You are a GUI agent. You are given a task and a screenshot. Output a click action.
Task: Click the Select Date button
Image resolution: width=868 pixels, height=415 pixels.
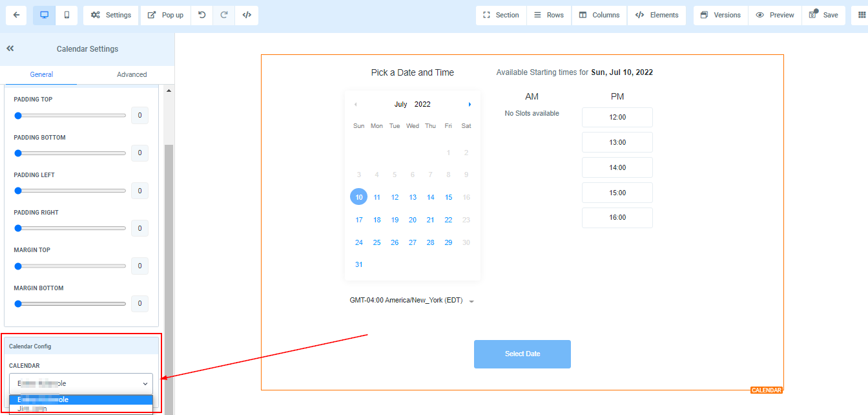(x=522, y=354)
